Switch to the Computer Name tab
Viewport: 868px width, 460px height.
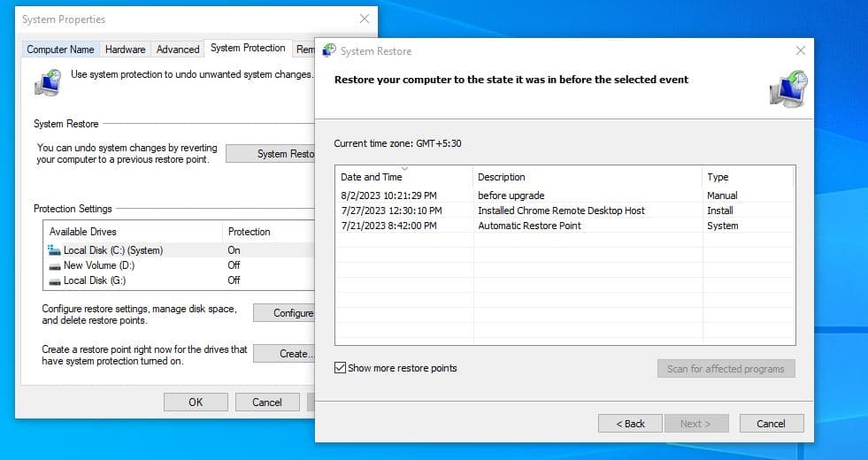click(60, 50)
